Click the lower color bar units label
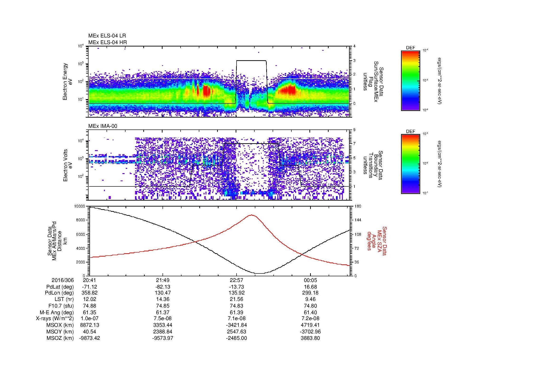 coord(440,164)
